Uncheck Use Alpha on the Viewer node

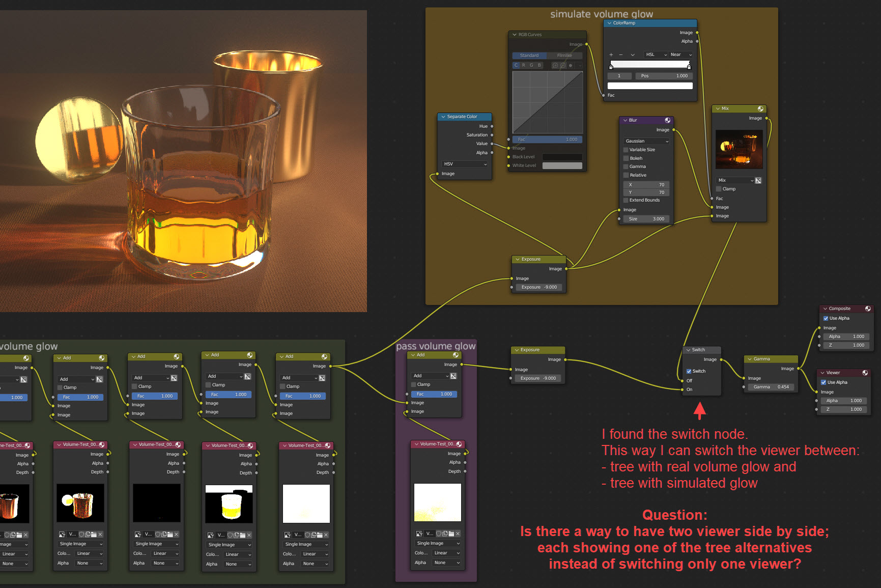pyautogui.click(x=825, y=382)
